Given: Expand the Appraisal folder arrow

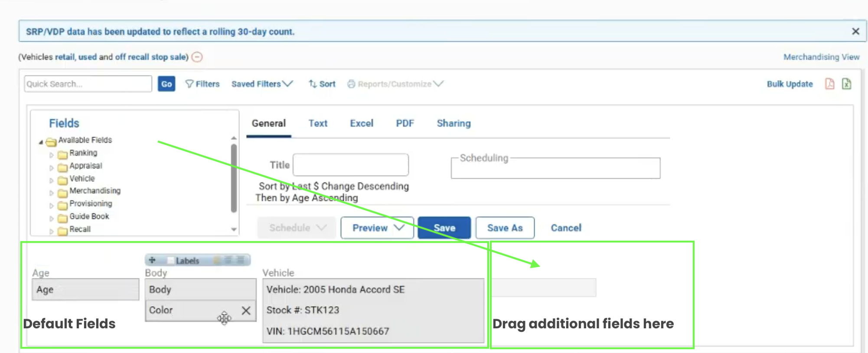Looking at the screenshot, I should (51, 167).
